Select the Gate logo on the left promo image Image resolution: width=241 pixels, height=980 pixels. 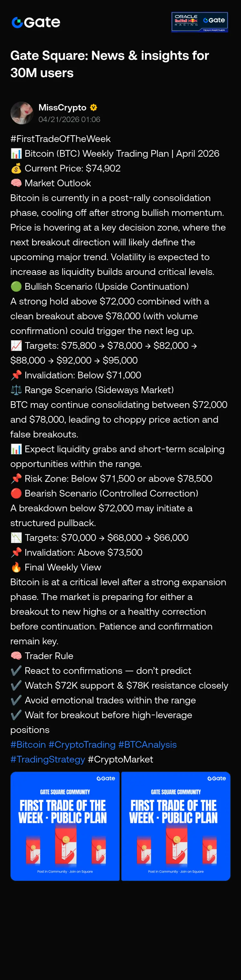coord(106,778)
